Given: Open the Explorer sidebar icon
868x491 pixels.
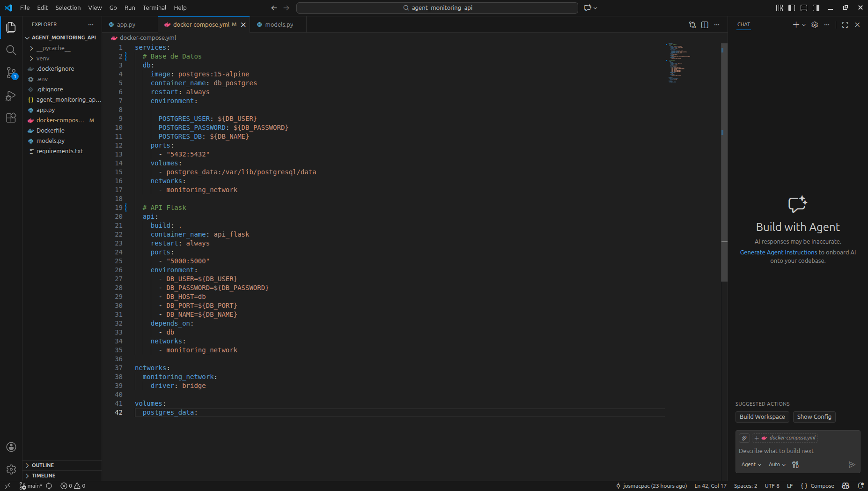Looking at the screenshot, I should click(11, 28).
